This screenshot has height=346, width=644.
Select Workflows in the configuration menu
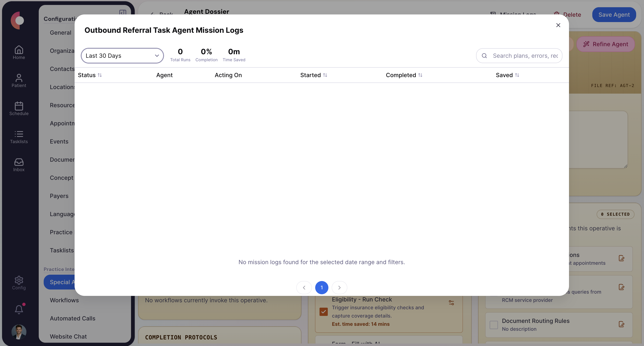[x=64, y=300]
